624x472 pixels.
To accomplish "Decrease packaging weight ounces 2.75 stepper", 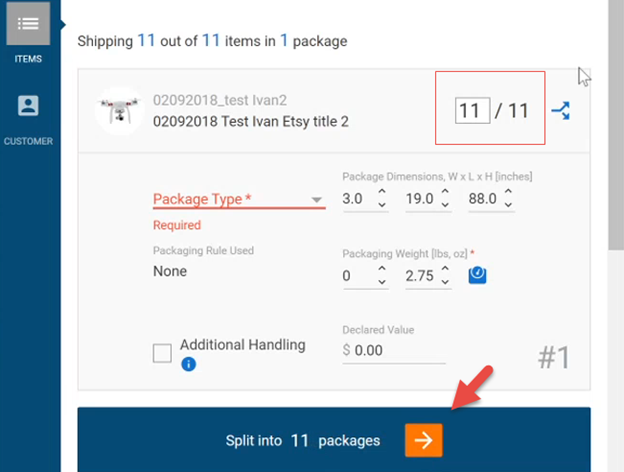I will 445,282.
